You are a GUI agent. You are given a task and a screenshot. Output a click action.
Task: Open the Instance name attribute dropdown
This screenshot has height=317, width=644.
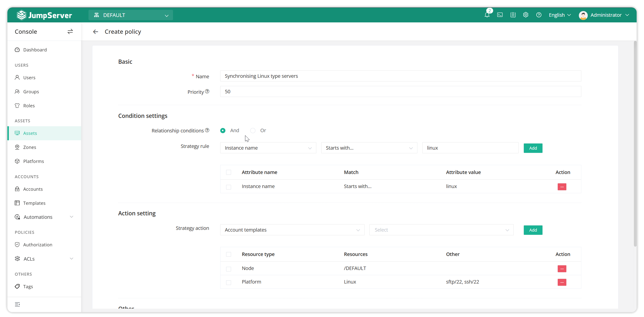tap(268, 148)
